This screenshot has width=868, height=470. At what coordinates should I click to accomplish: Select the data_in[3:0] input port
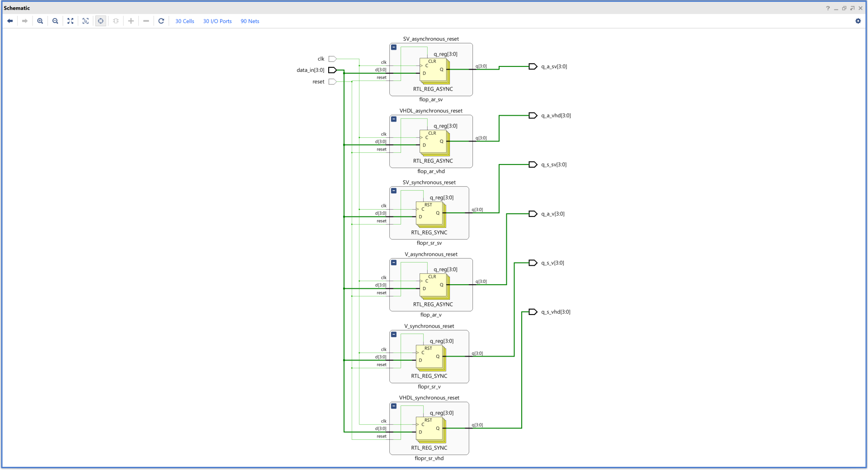[x=332, y=70]
